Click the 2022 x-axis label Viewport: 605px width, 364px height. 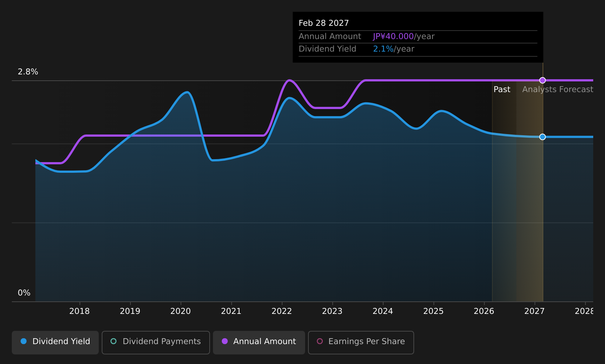click(x=282, y=311)
